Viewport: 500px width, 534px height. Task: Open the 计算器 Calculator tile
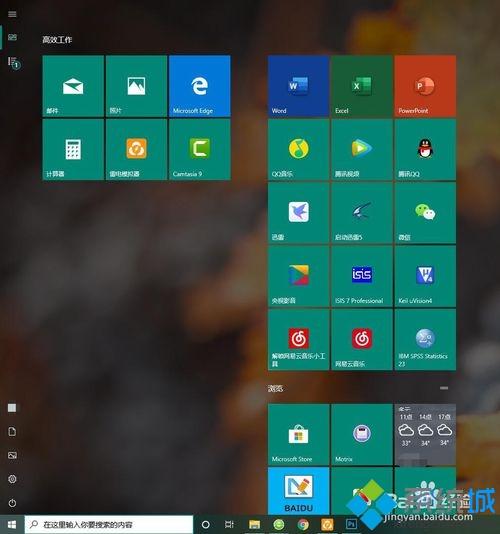tap(73, 149)
